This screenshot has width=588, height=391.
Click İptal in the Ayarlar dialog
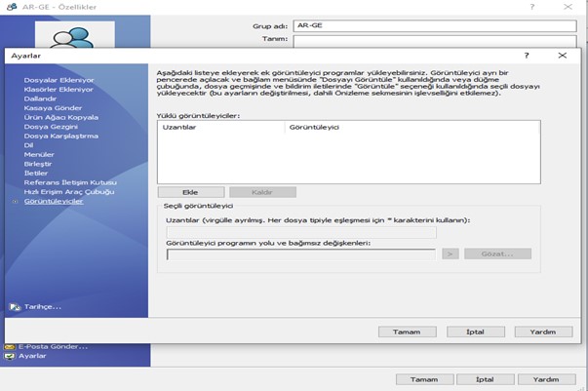point(475,332)
